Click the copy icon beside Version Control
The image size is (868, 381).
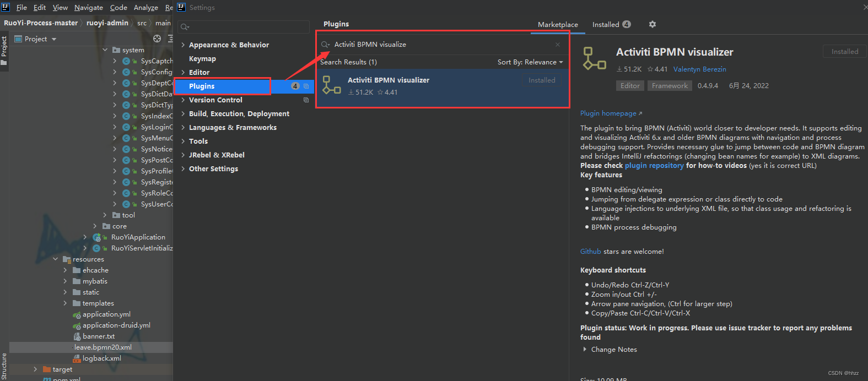click(306, 100)
